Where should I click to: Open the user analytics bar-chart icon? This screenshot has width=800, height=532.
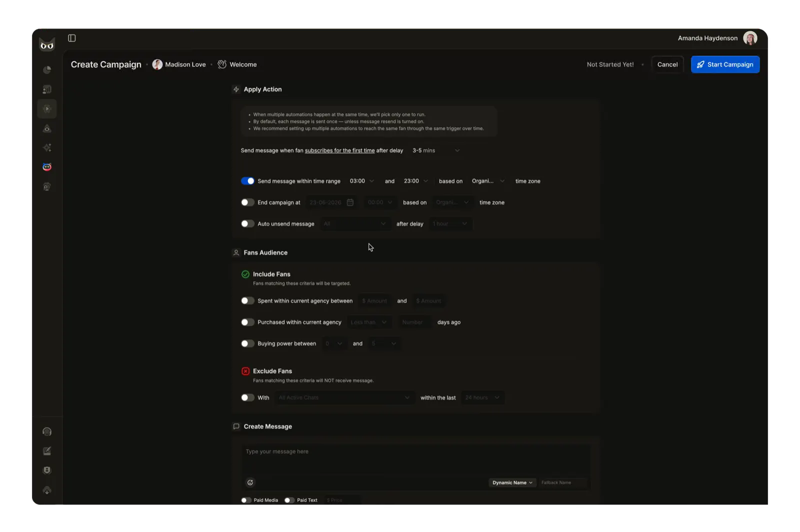pos(47,89)
